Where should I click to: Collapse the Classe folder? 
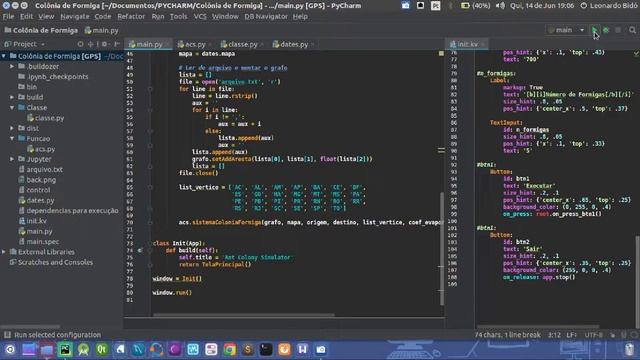pyautogui.click(x=12, y=107)
